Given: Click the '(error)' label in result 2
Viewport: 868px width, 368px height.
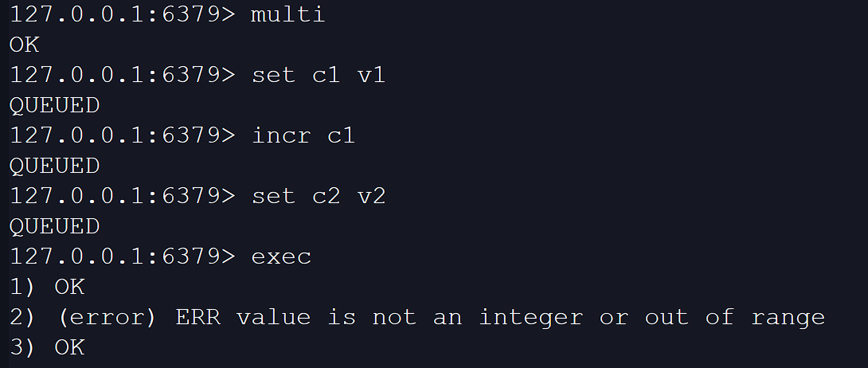Looking at the screenshot, I should (x=108, y=317).
